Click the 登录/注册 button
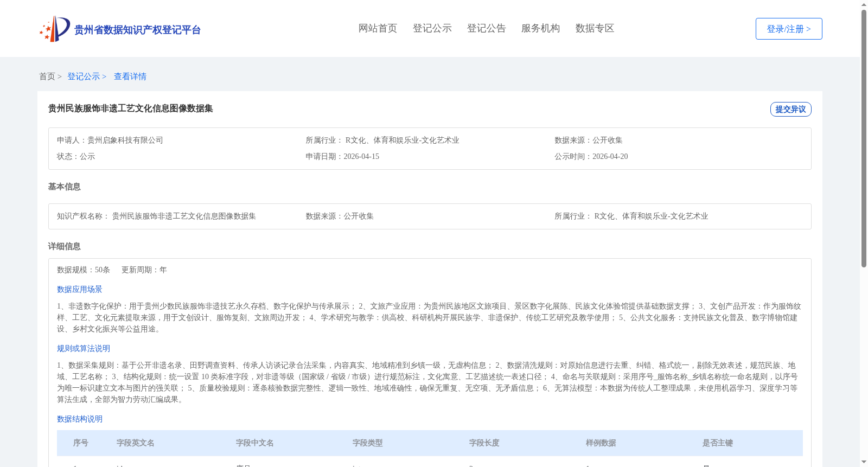 (789, 29)
